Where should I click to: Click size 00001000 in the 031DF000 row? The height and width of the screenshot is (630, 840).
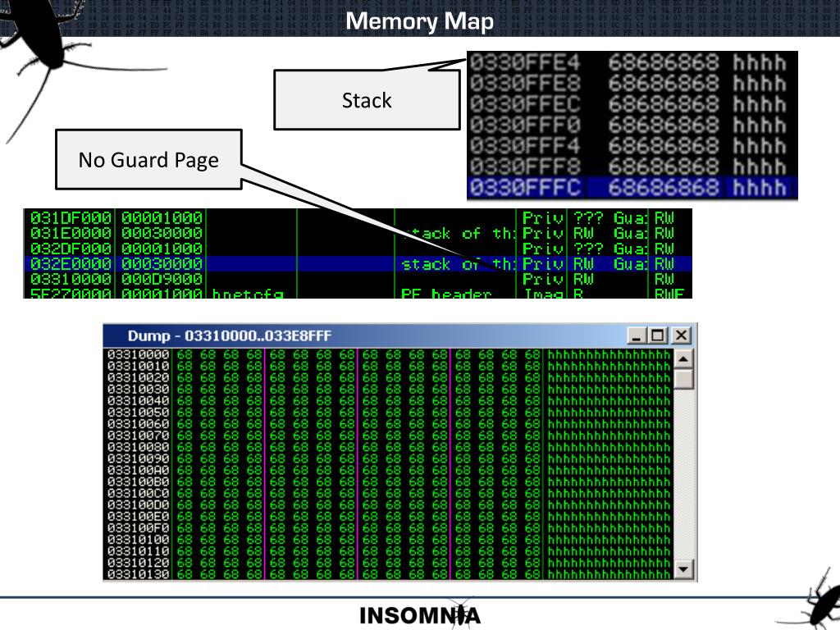(162, 218)
